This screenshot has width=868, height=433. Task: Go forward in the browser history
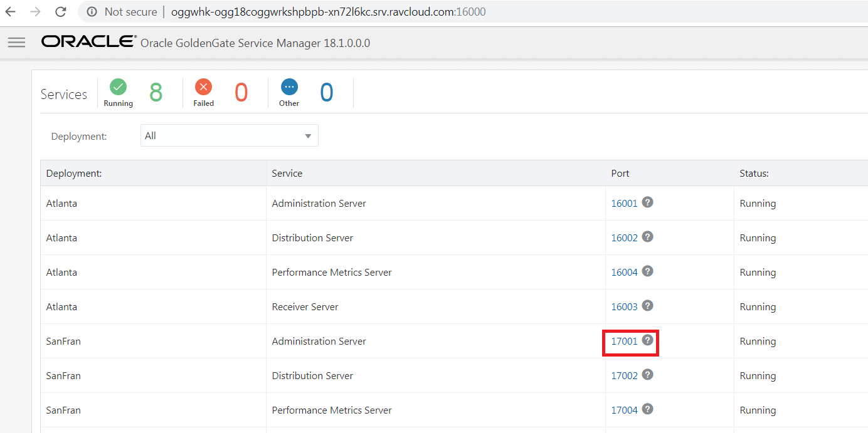click(35, 12)
